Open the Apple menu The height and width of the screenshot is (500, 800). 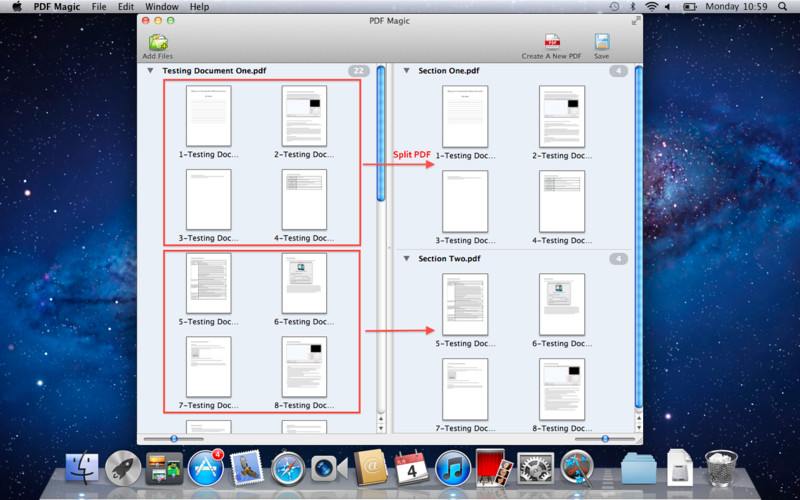coord(17,7)
